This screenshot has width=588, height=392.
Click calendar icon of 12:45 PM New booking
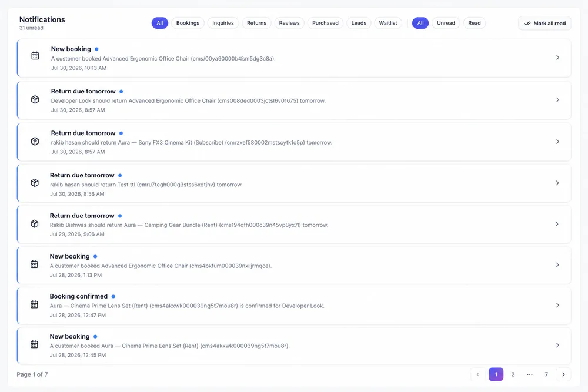tap(34, 344)
